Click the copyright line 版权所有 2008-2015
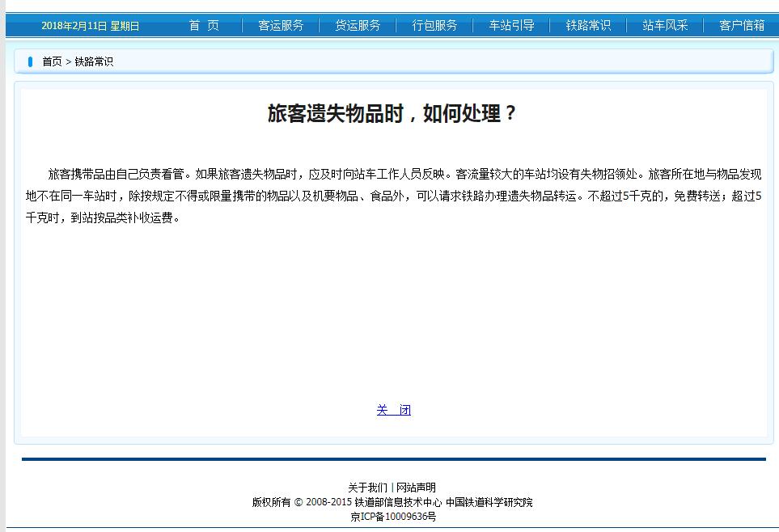Viewport: 779px width, 532px height. pyautogui.click(x=392, y=502)
